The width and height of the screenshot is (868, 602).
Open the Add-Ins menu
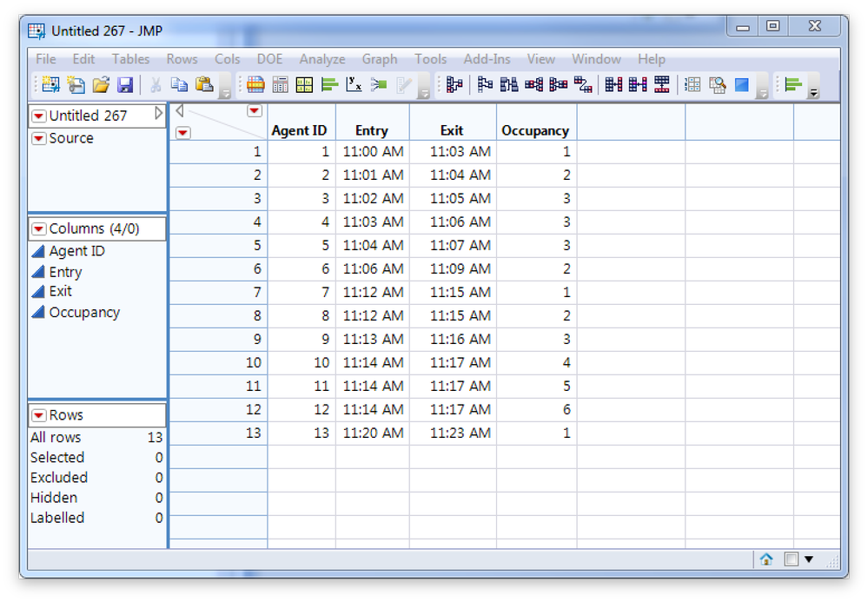487,59
